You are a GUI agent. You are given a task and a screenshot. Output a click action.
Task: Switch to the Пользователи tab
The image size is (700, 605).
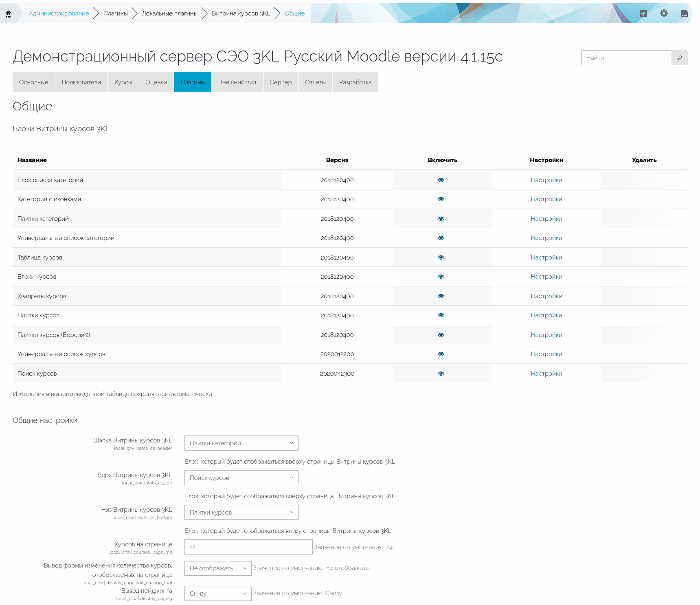[81, 82]
